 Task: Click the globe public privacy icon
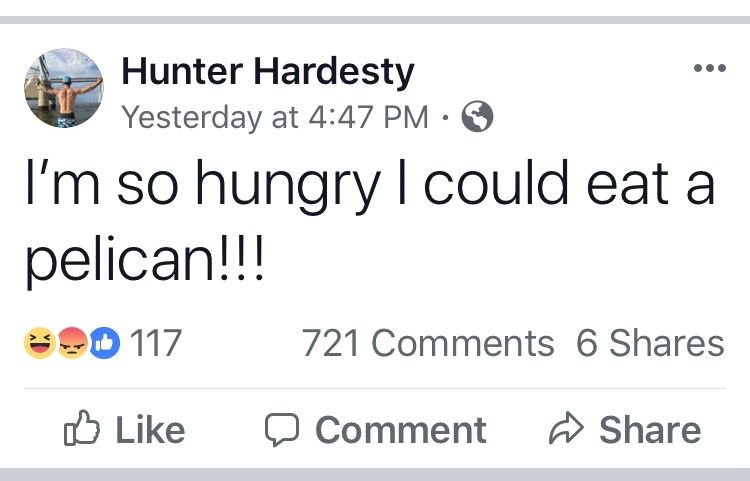[x=477, y=119]
